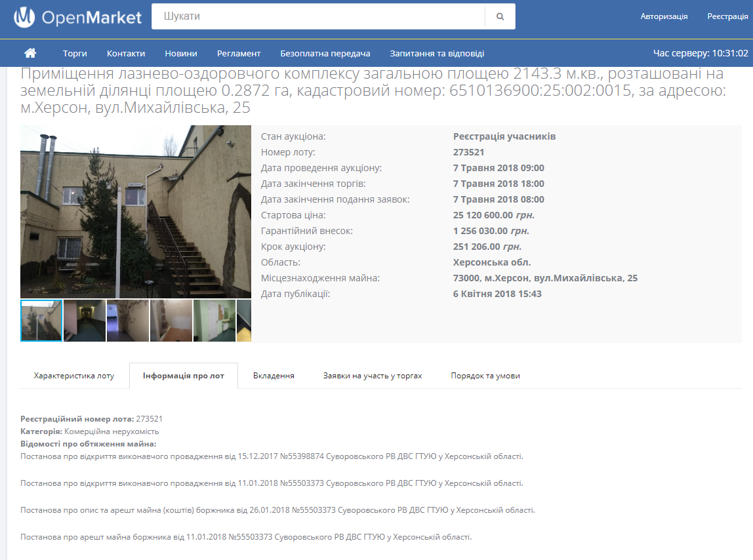Click the main building photo
This screenshot has height=560, width=753.
135,212
